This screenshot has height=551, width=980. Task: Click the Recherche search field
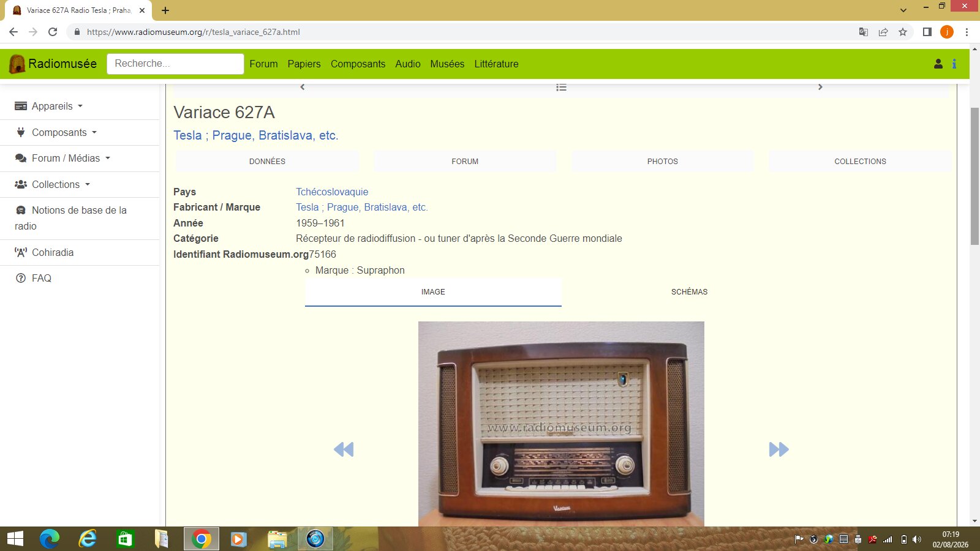[175, 64]
